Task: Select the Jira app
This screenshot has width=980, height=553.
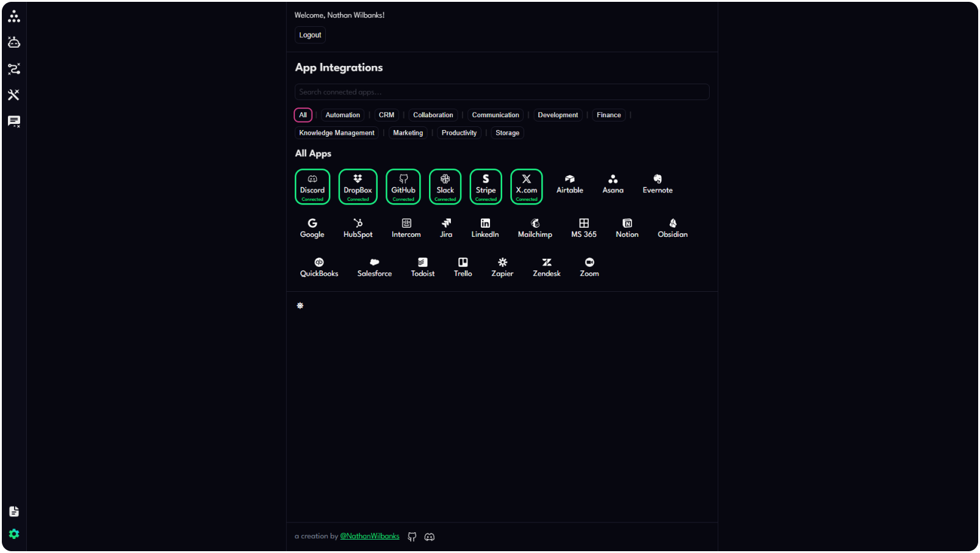Action: coord(446,228)
